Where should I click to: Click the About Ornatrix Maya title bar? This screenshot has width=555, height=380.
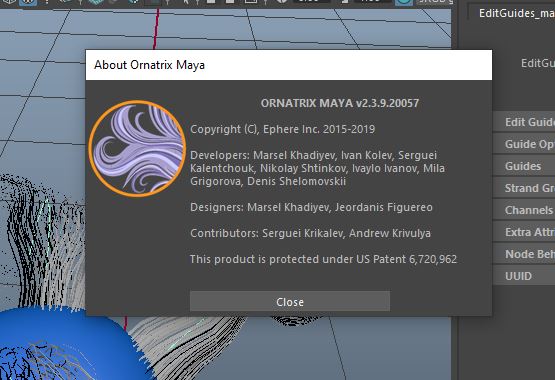point(288,65)
